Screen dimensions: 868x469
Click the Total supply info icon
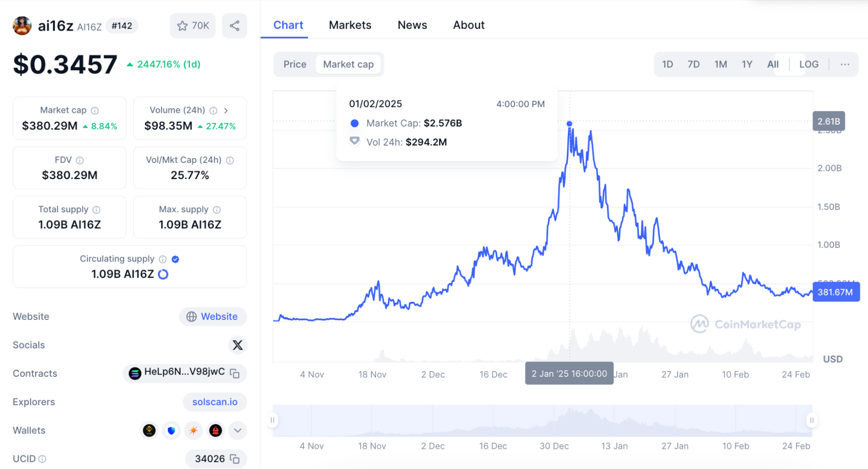pyautogui.click(x=96, y=210)
